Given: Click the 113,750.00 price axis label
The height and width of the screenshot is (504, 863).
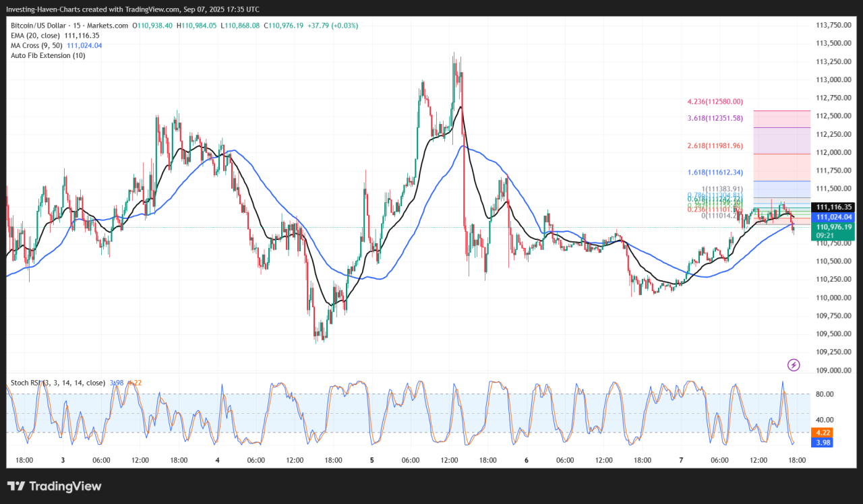Looking at the screenshot, I should [x=835, y=25].
